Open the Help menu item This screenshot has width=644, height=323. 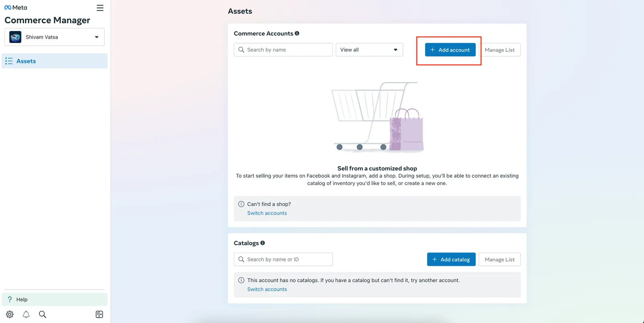click(54, 300)
